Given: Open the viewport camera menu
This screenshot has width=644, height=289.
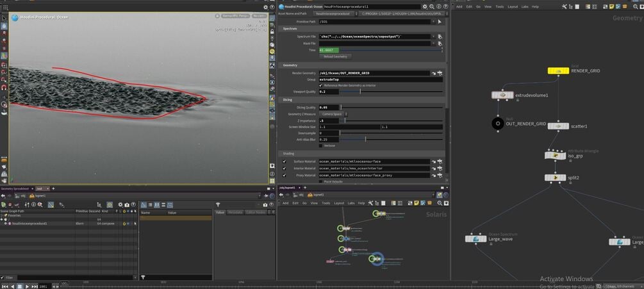Looking at the screenshot, I should [259, 15].
